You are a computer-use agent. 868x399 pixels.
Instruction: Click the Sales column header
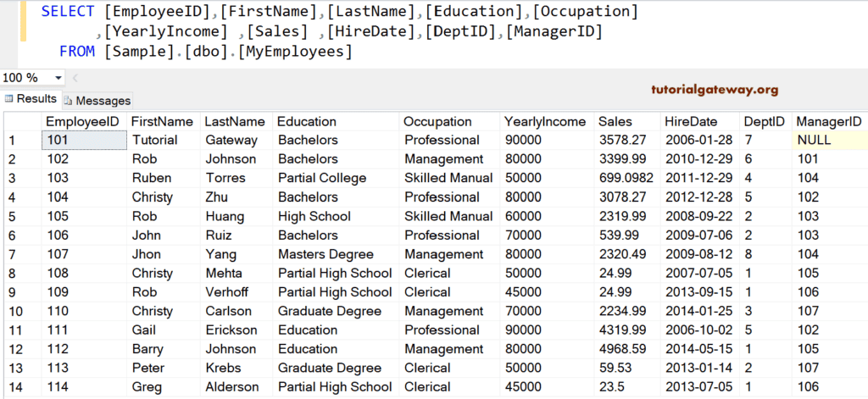coord(627,121)
